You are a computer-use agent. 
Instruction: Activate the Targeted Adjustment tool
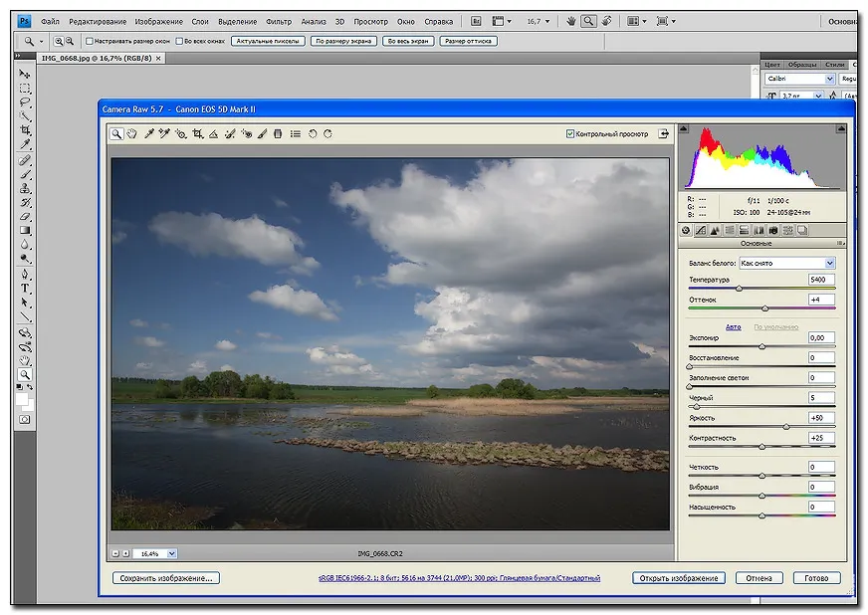[181, 134]
